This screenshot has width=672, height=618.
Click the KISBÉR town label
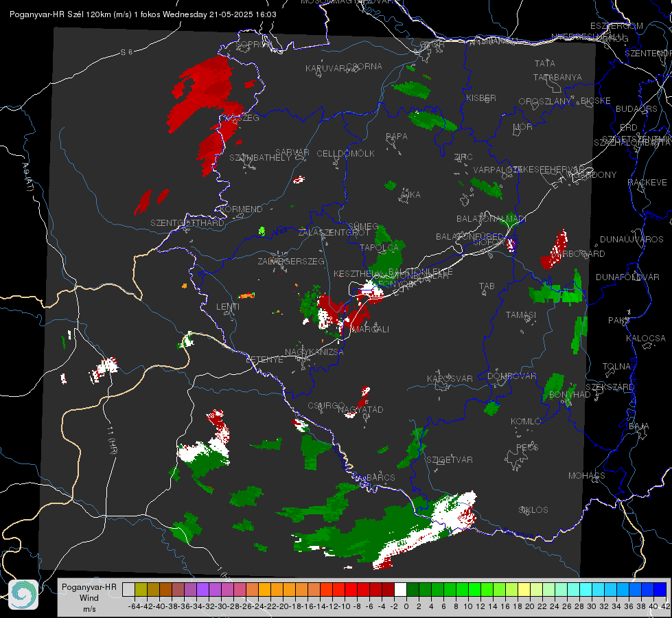(x=481, y=98)
